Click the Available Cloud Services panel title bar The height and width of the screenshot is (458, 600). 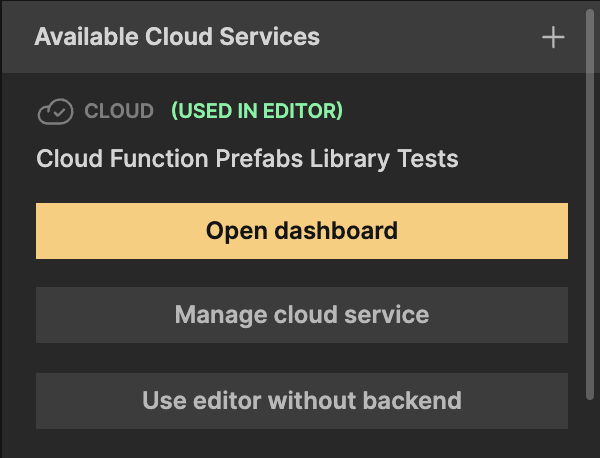tap(400, 37)
